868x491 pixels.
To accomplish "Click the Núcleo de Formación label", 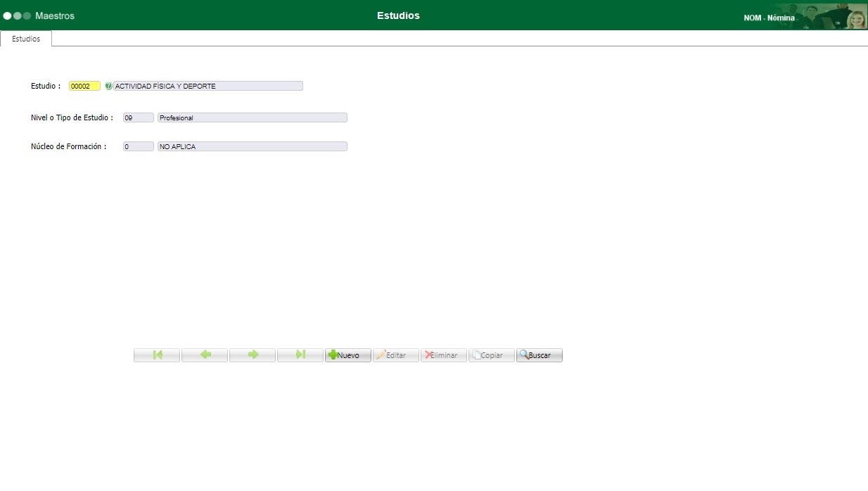I will pos(68,146).
